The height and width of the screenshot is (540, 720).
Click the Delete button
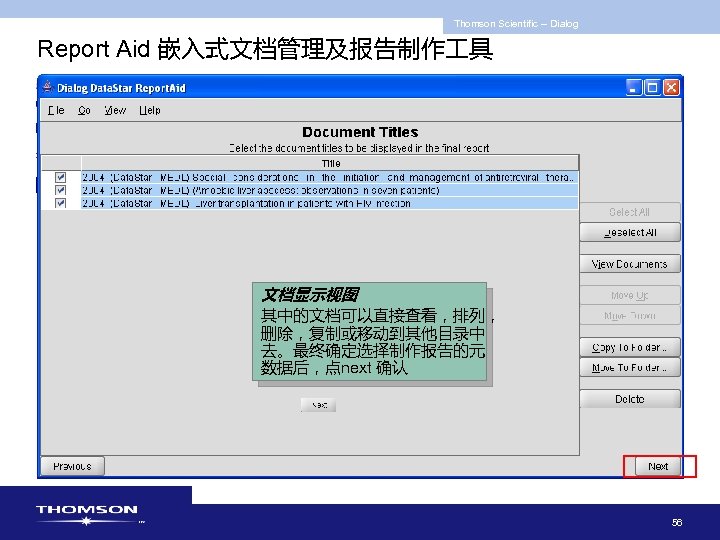tap(630, 399)
